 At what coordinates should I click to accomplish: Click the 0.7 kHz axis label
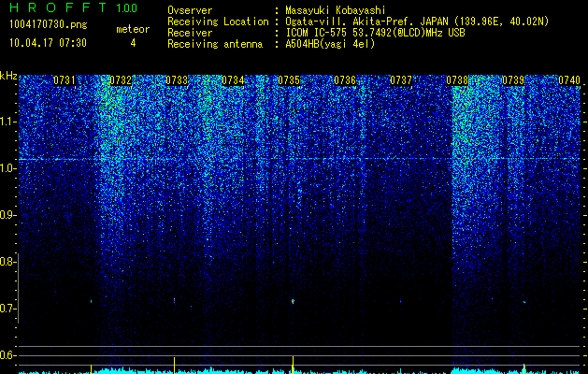click(7, 309)
